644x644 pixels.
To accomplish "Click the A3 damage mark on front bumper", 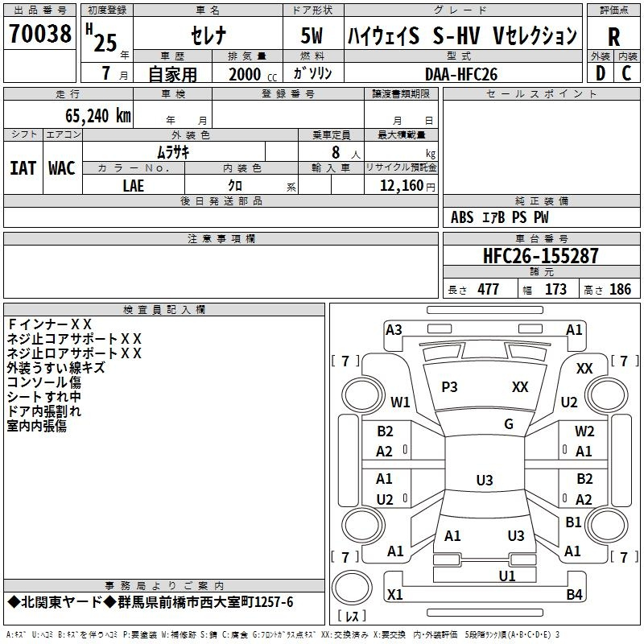I will [x=394, y=330].
